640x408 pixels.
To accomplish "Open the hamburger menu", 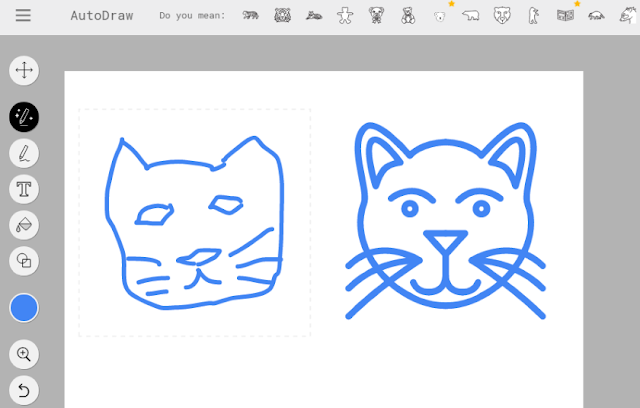I will tap(23, 16).
